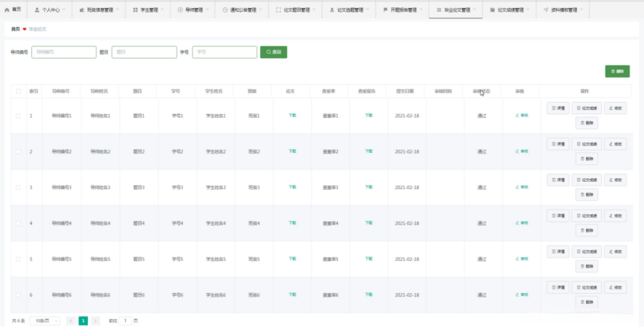
Task: Open 详情 details for row 3
Action: click(x=558, y=180)
